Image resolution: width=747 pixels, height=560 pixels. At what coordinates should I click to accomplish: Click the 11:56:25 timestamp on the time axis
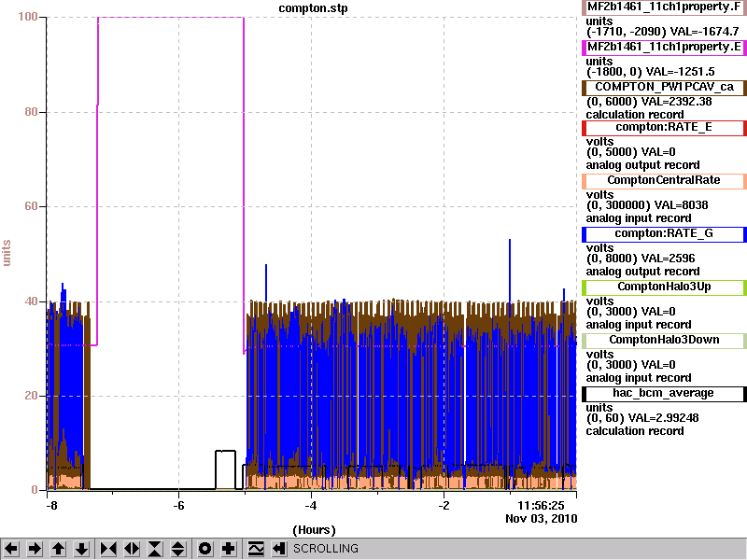541,506
